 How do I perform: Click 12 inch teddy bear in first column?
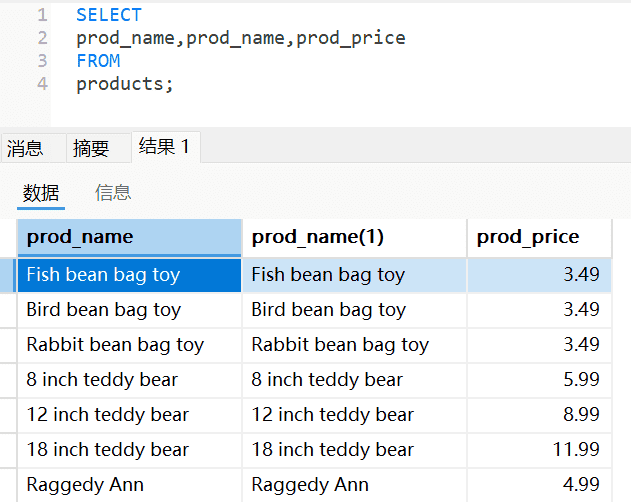(107, 415)
